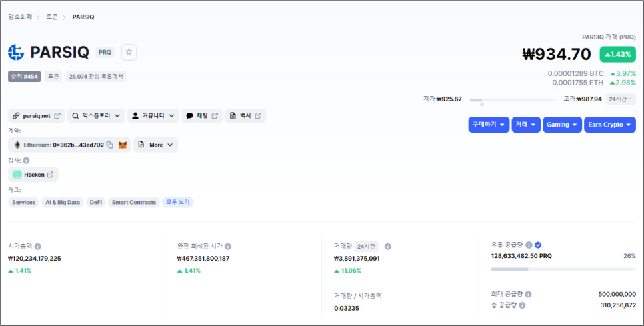Open the Gaming dropdown button
Viewport: 644px width, 326px height.
tap(562, 125)
